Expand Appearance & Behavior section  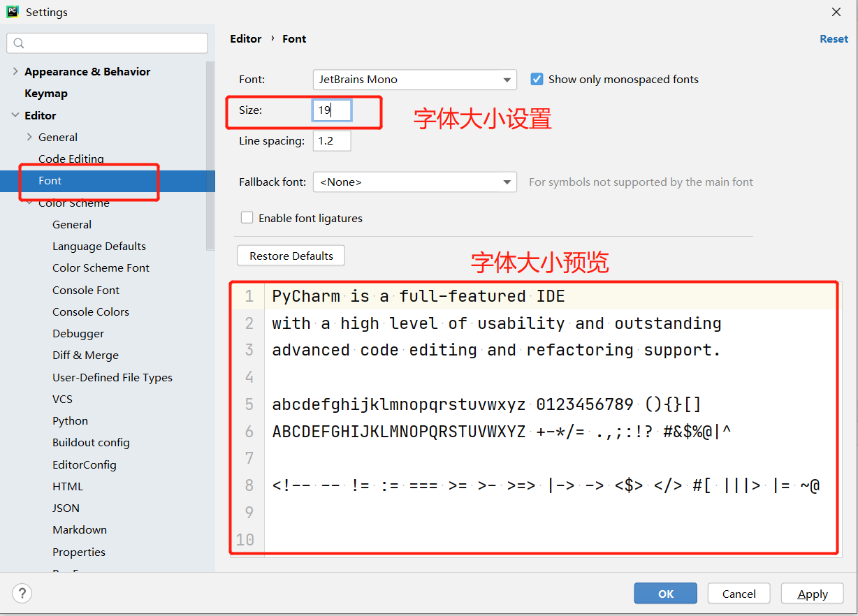pyautogui.click(x=15, y=71)
